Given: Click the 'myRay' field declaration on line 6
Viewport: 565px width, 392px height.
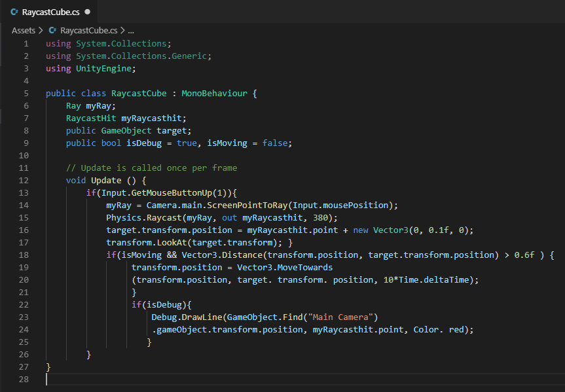Looking at the screenshot, I should point(98,106).
